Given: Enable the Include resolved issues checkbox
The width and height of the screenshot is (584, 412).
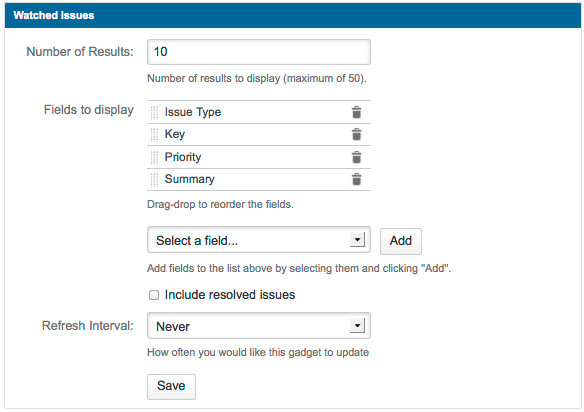Looking at the screenshot, I should pyautogui.click(x=154, y=295).
